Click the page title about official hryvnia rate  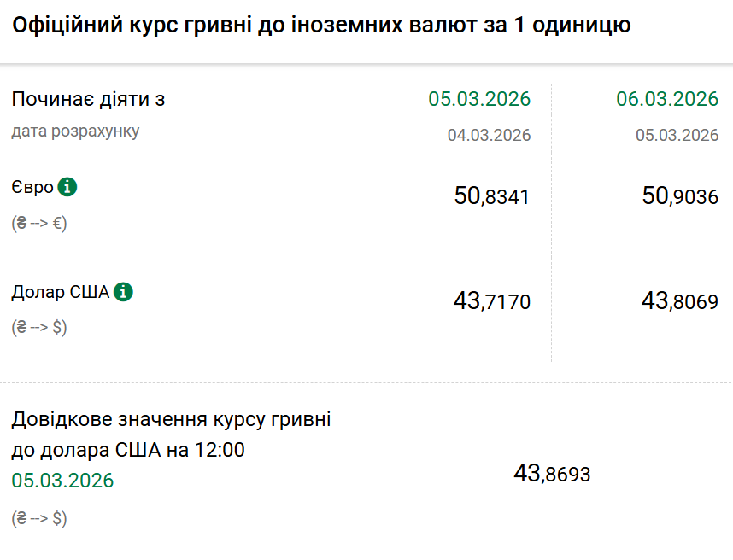click(x=321, y=26)
